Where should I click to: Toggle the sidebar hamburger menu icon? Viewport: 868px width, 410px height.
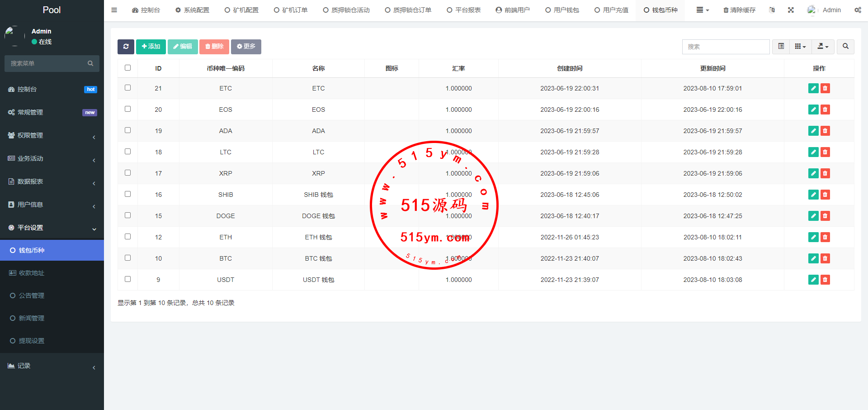click(x=114, y=10)
